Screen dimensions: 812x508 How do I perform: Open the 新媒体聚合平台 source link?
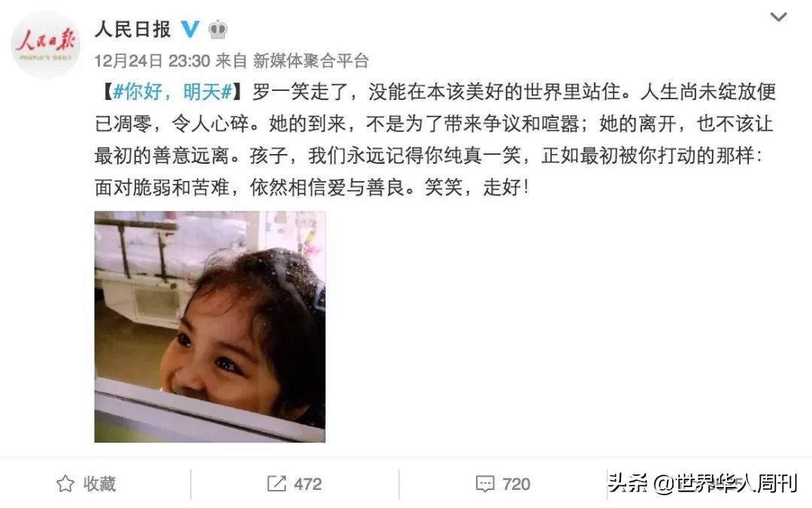(x=311, y=61)
